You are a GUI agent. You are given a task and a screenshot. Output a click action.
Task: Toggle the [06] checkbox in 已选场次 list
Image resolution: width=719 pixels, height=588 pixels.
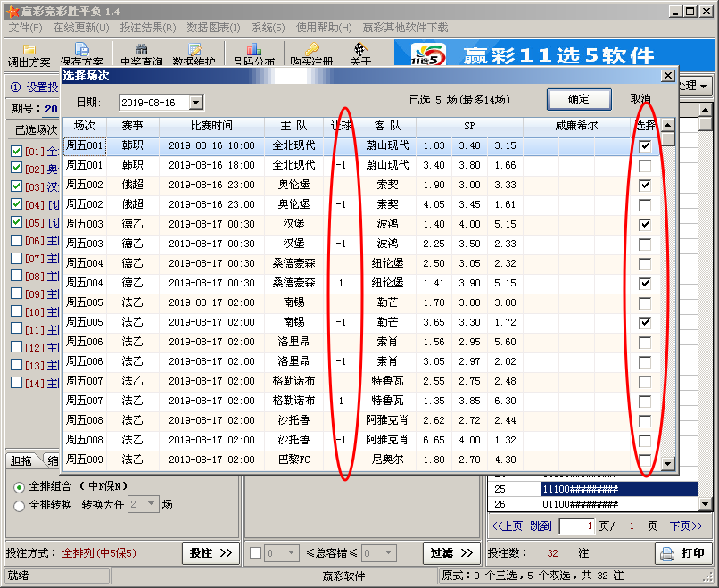click(x=17, y=240)
